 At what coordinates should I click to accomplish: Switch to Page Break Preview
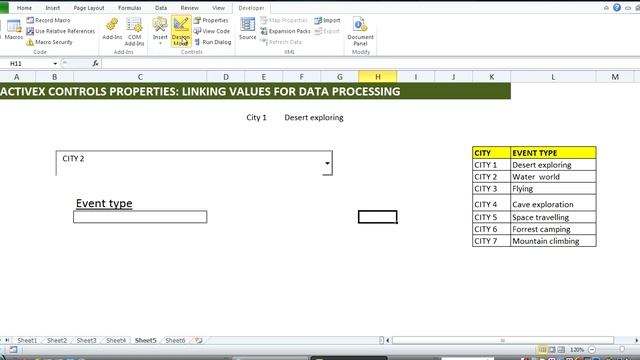[x=561, y=350]
